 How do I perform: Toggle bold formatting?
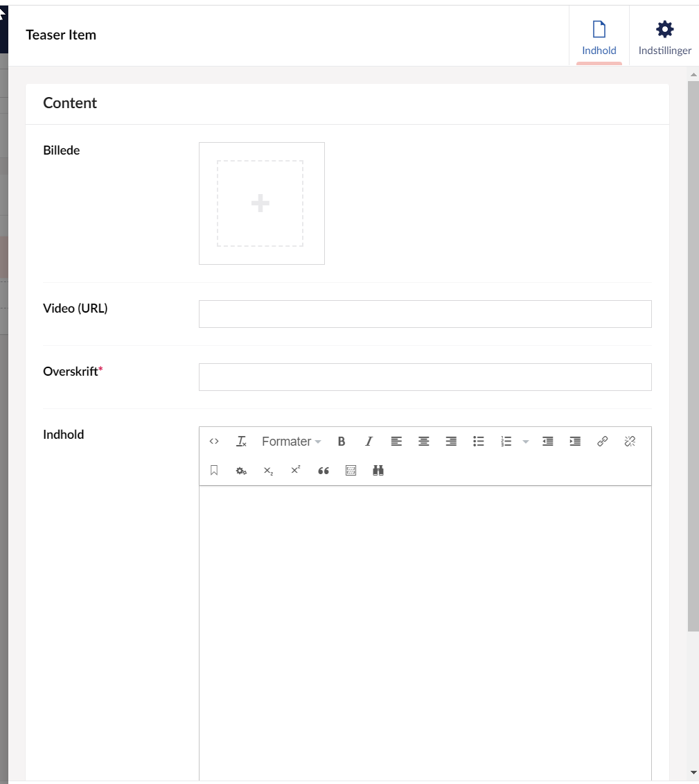[x=342, y=442]
